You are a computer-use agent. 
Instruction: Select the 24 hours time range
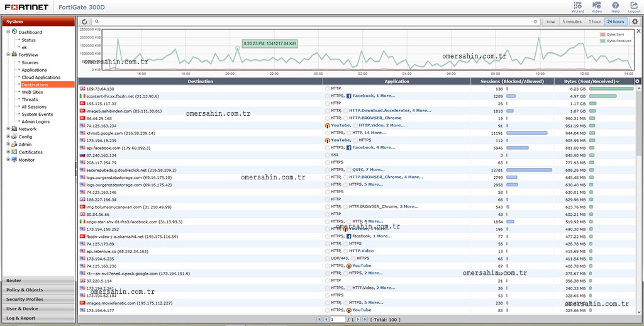click(x=617, y=21)
